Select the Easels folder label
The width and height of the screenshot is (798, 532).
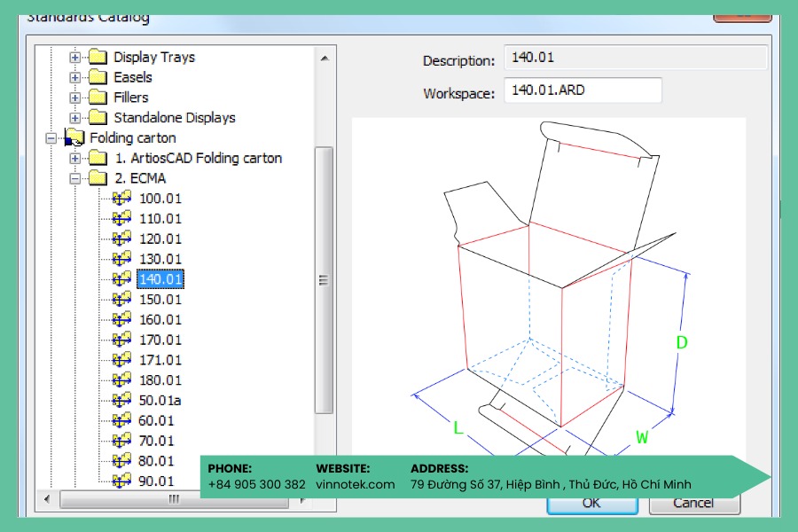pos(133,77)
